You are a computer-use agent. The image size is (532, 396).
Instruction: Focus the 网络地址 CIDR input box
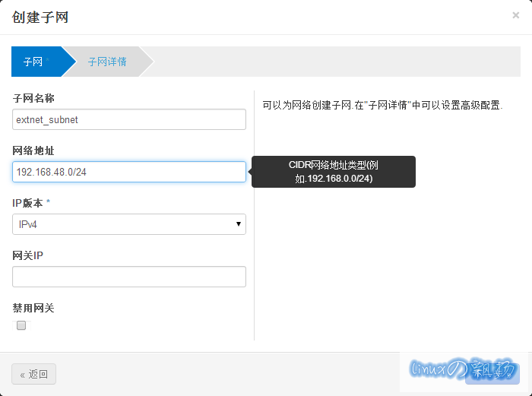click(129, 172)
